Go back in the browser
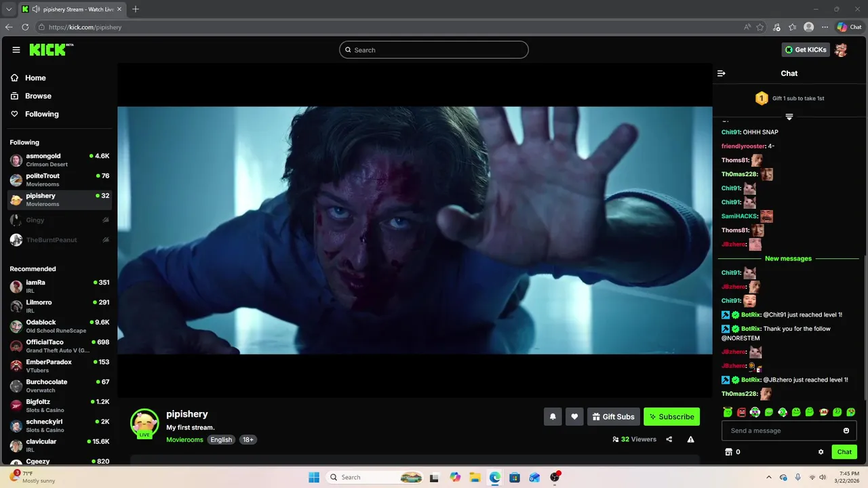 (x=9, y=27)
